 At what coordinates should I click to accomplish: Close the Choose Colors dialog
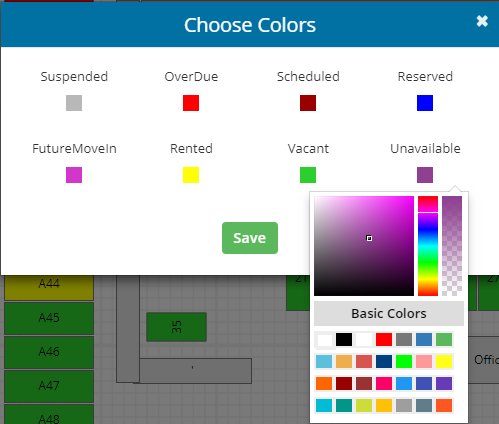point(482,21)
